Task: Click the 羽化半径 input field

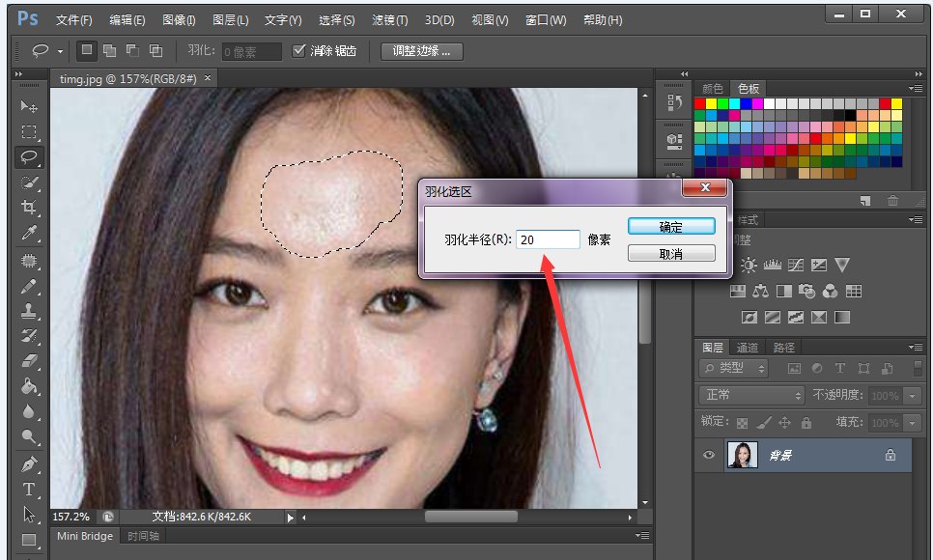Action: [x=548, y=239]
